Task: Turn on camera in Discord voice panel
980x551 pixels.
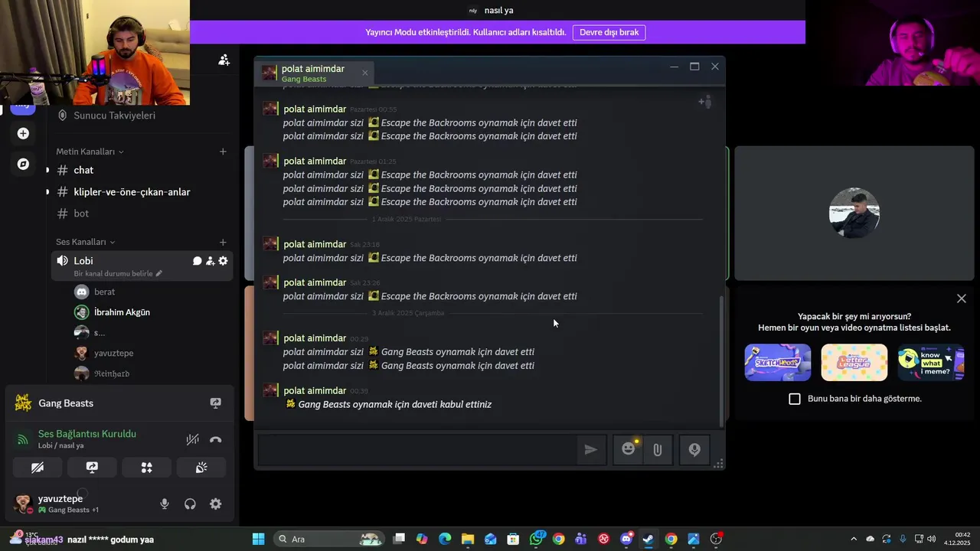Action: [x=38, y=468]
